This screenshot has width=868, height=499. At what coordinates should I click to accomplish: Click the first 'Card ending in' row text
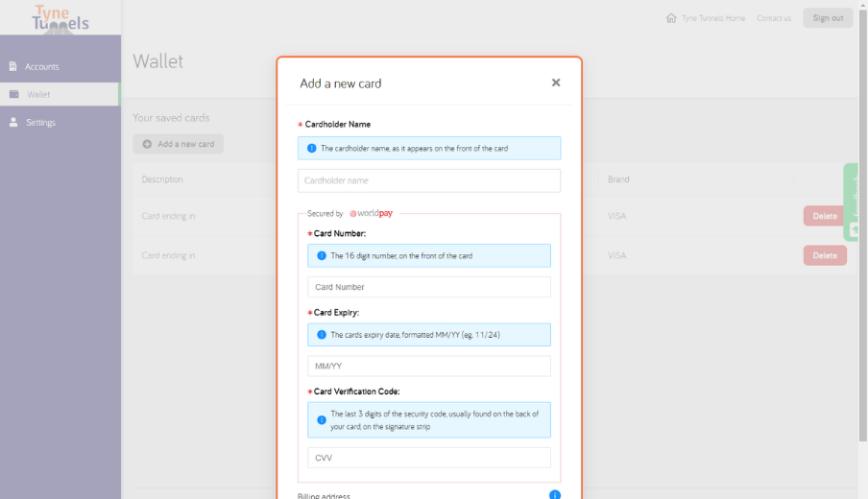168,216
